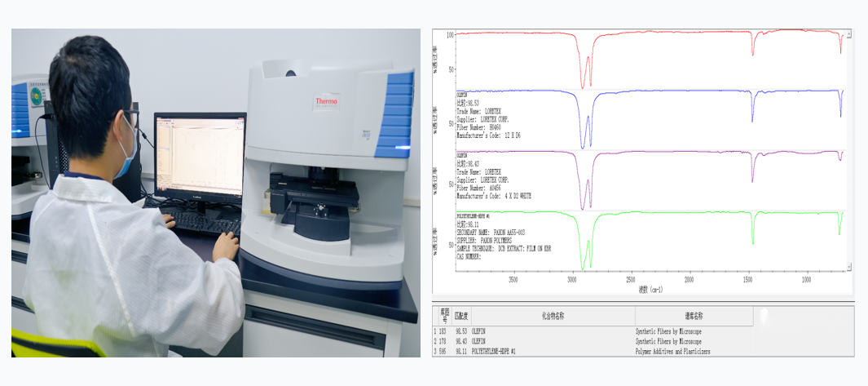
Task: Click the divider between spectra and results table
Action: 644,300
